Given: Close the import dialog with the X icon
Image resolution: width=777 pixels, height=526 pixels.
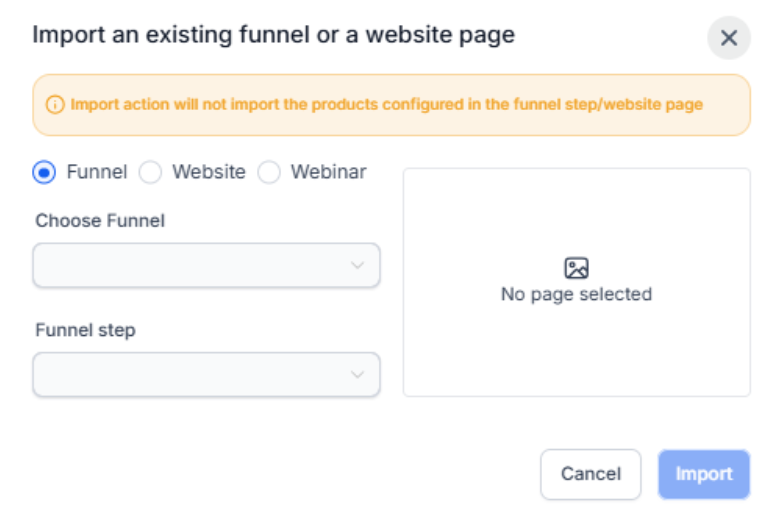Looking at the screenshot, I should point(729,38).
